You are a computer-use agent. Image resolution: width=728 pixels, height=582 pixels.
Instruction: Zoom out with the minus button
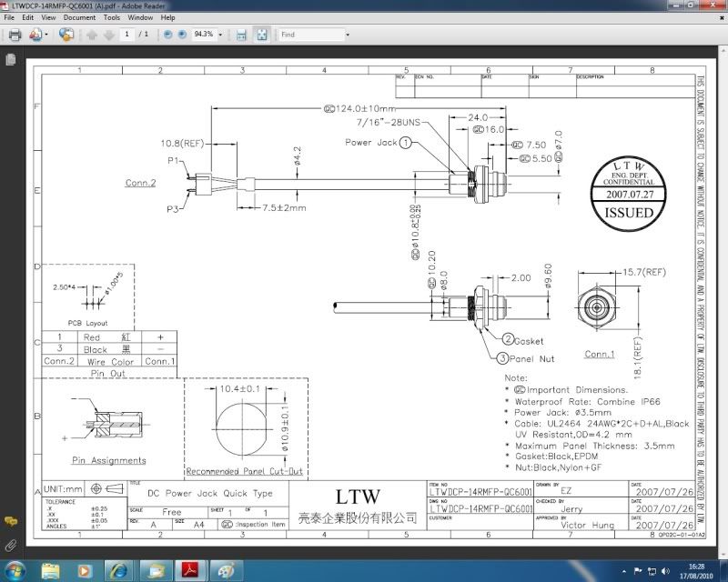[x=168, y=35]
